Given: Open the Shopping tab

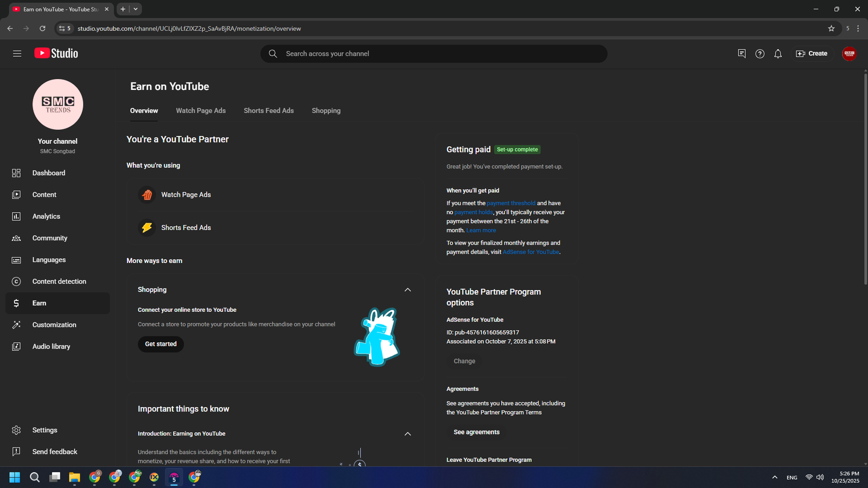Looking at the screenshot, I should [326, 111].
